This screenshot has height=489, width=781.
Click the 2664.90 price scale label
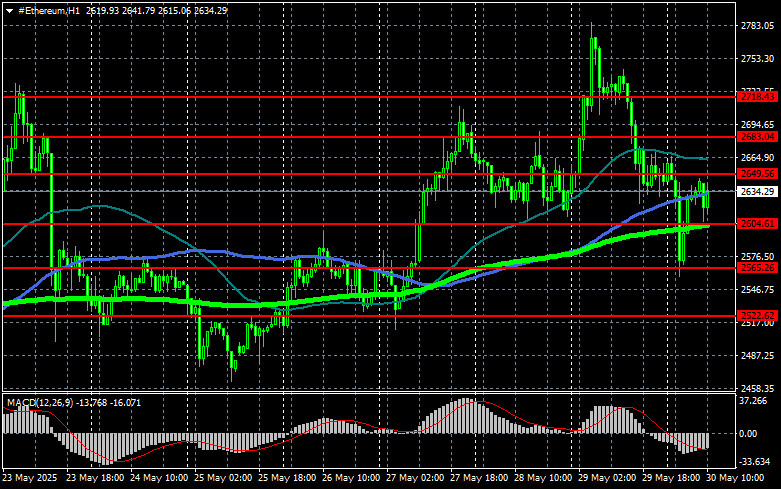tap(757, 157)
